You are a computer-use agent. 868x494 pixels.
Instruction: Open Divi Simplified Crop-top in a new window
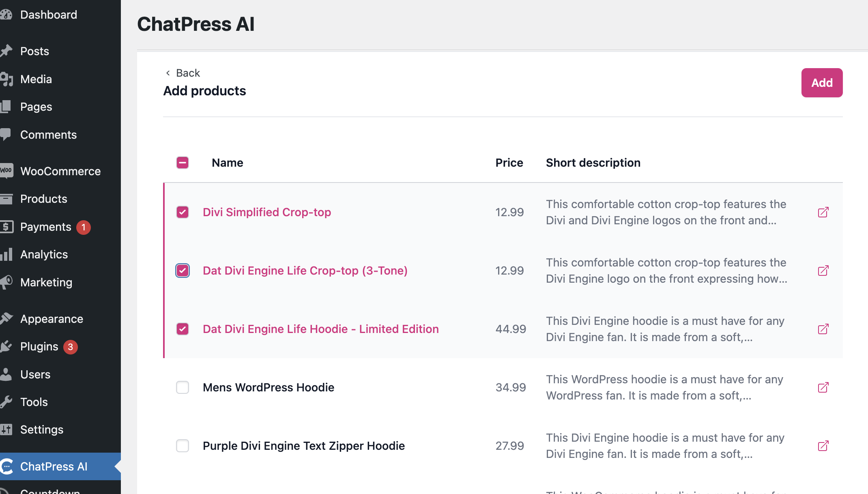click(x=823, y=212)
